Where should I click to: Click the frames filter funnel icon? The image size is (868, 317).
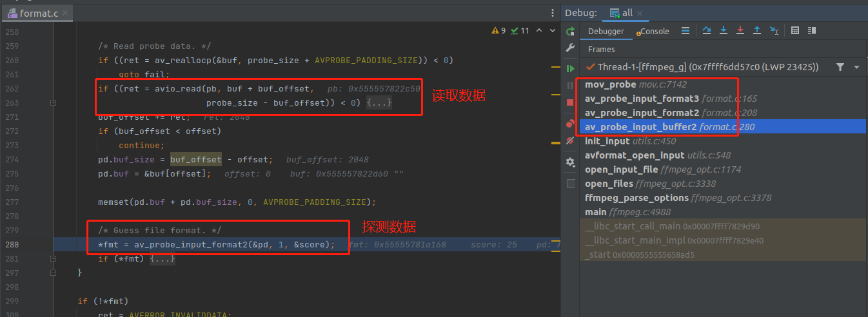(840, 67)
